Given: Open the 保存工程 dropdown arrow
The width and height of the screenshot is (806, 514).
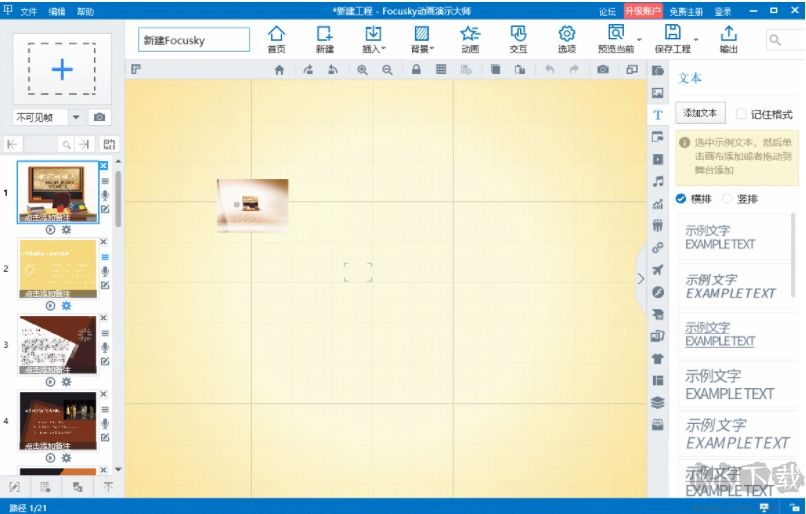Looking at the screenshot, I should [696, 40].
